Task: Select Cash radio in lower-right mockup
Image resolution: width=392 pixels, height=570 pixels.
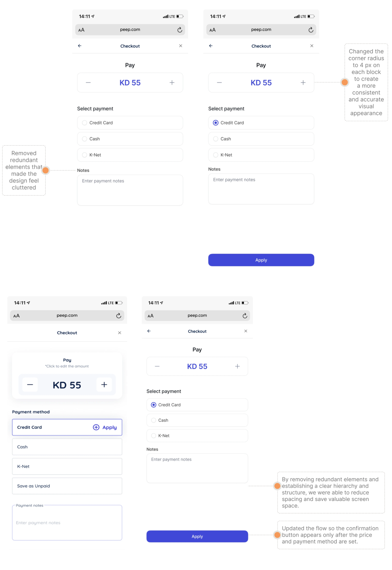Action: [154, 420]
